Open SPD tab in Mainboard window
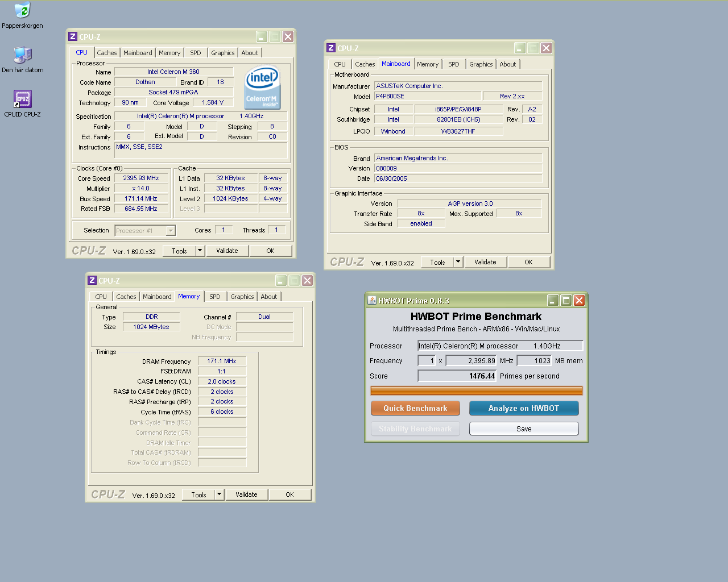 [x=454, y=64]
